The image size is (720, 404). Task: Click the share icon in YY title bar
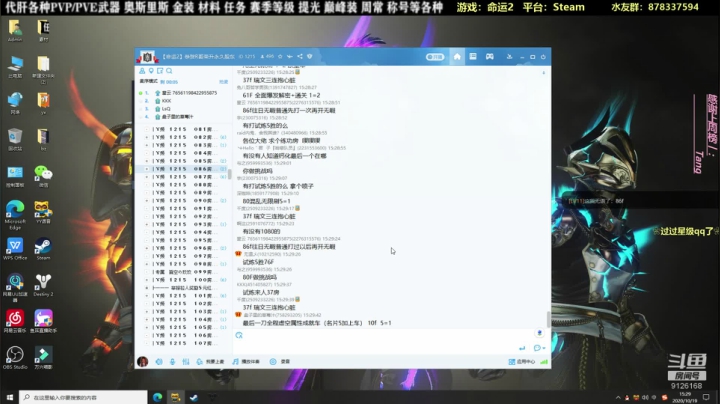[x=300, y=56]
